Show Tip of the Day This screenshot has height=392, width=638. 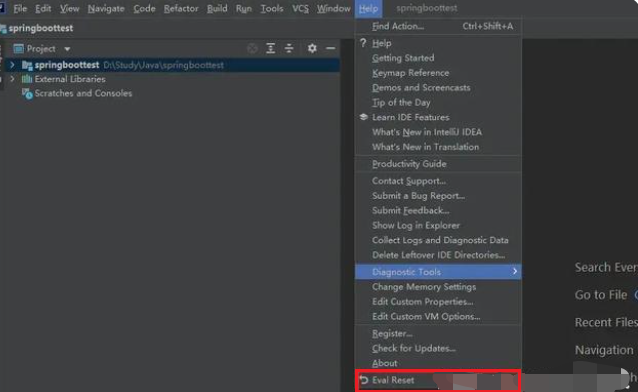(x=438, y=103)
